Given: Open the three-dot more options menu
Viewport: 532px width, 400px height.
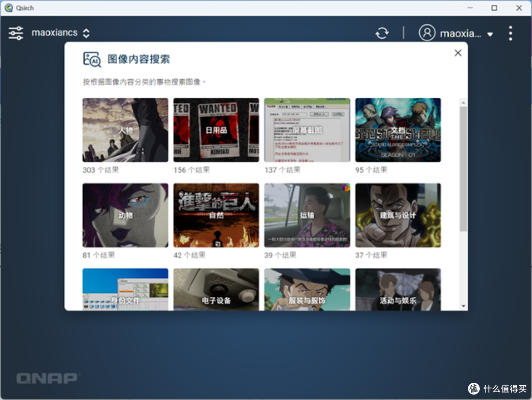Looking at the screenshot, I should [510, 33].
